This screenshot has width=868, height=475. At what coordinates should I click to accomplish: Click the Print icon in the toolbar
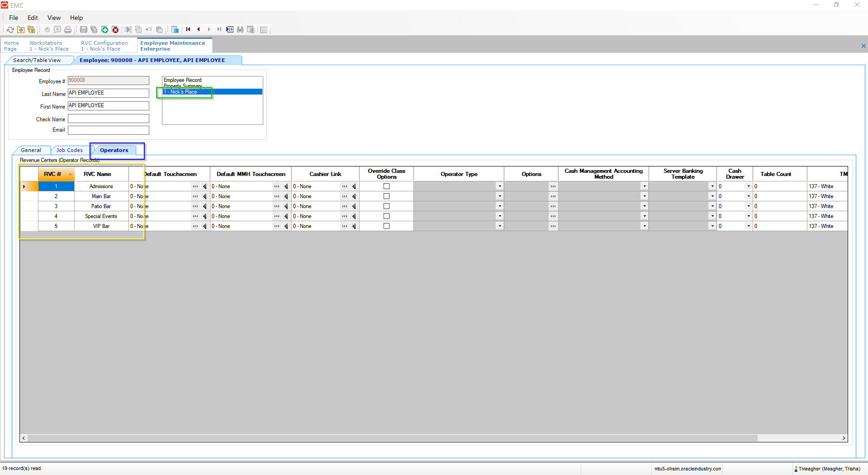[x=68, y=29]
